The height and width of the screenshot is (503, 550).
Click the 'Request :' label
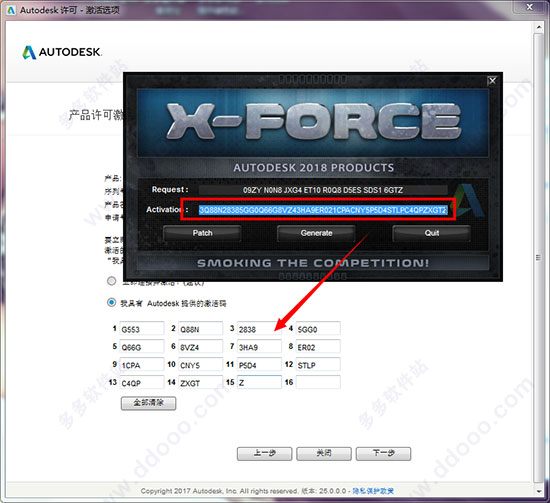[x=170, y=189]
